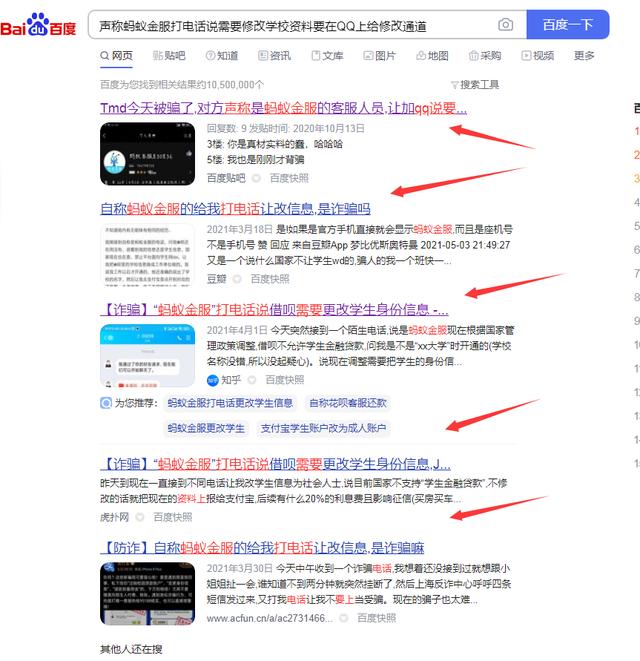Open 百度快照 for 虎扑网 result
This screenshot has height=661, width=640.
[172, 517]
